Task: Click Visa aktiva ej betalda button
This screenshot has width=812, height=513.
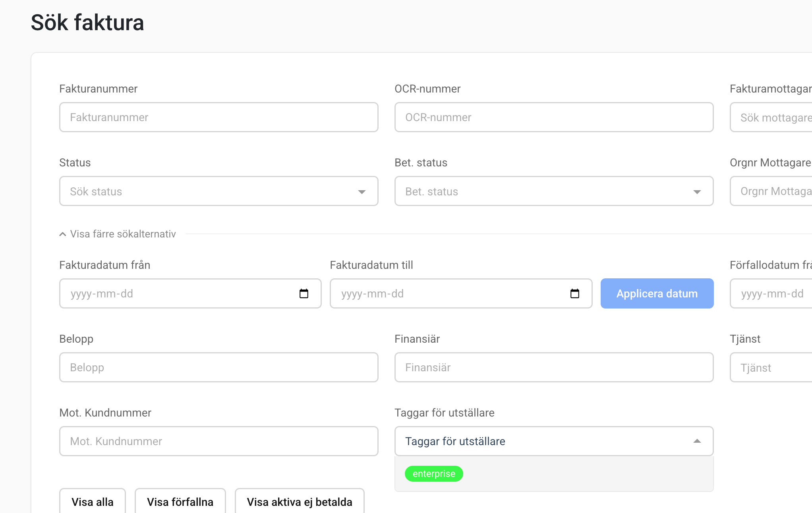Action: click(300, 502)
